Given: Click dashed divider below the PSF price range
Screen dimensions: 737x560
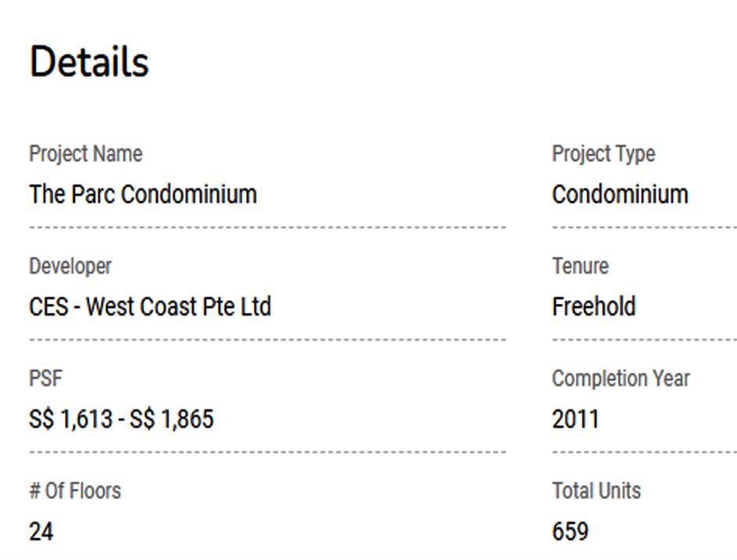Looking at the screenshot, I should [x=267, y=452].
